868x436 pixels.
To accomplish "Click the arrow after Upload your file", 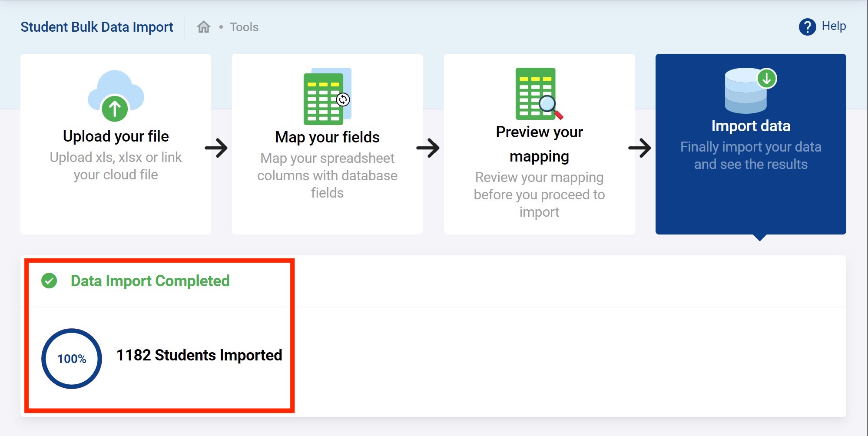I will tap(216, 148).
